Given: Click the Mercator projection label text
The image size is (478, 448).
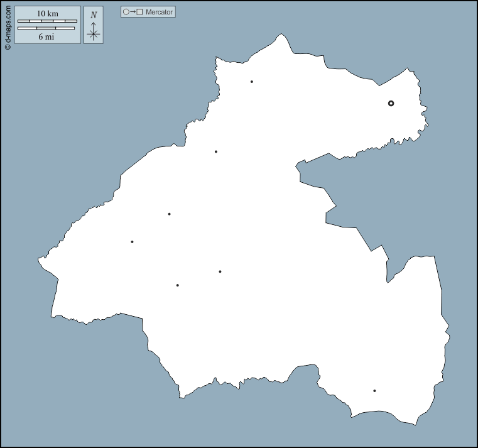Looking at the screenshot, I should click(x=159, y=12).
